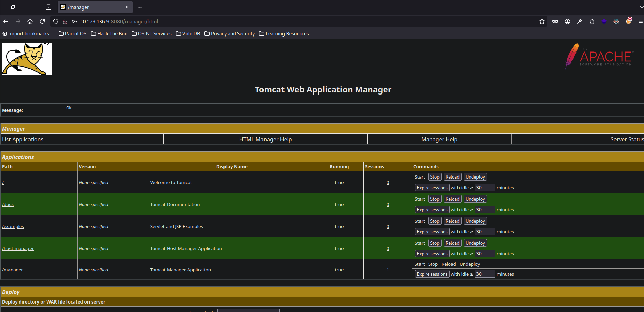This screenshot has height=312, width=644.
Task: Open the browser hamburger menu
Action: (641, 21)
